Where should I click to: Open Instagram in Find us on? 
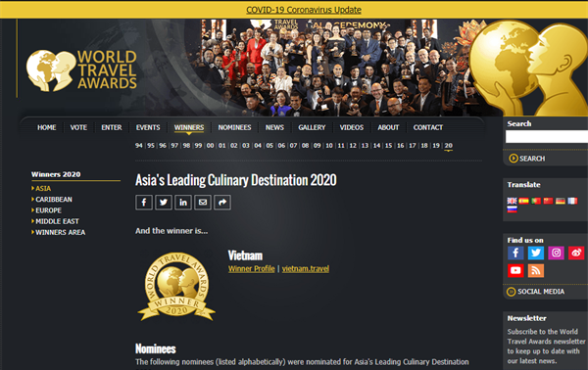pos(556,254)
